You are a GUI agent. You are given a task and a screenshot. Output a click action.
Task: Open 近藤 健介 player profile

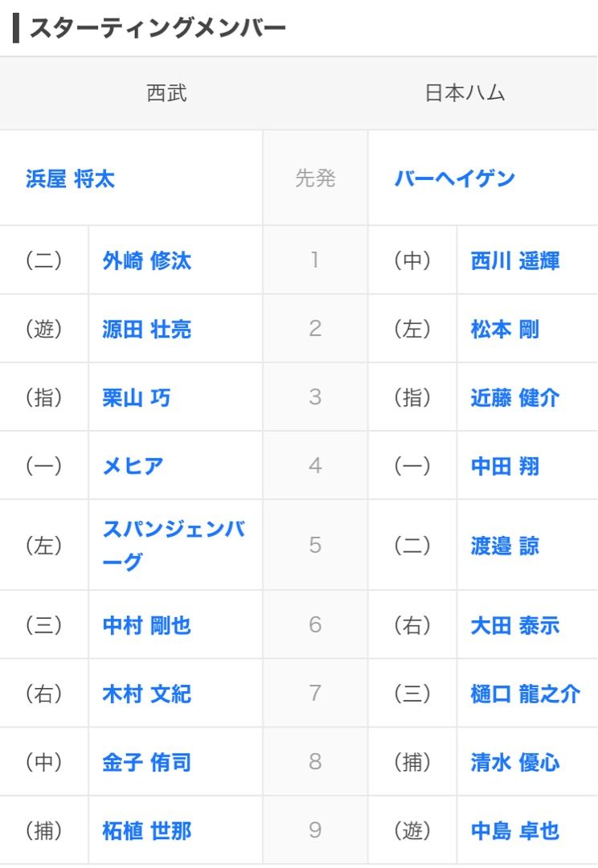tap(514, 398)
